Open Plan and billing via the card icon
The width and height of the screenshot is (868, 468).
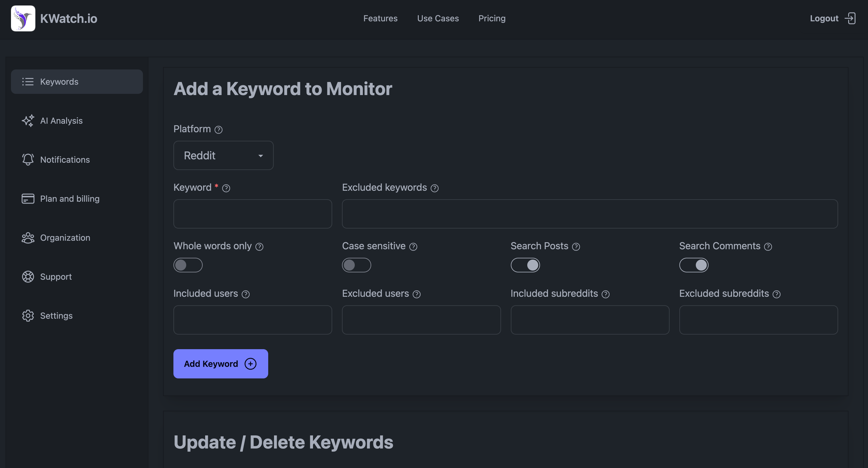(28, 198)
